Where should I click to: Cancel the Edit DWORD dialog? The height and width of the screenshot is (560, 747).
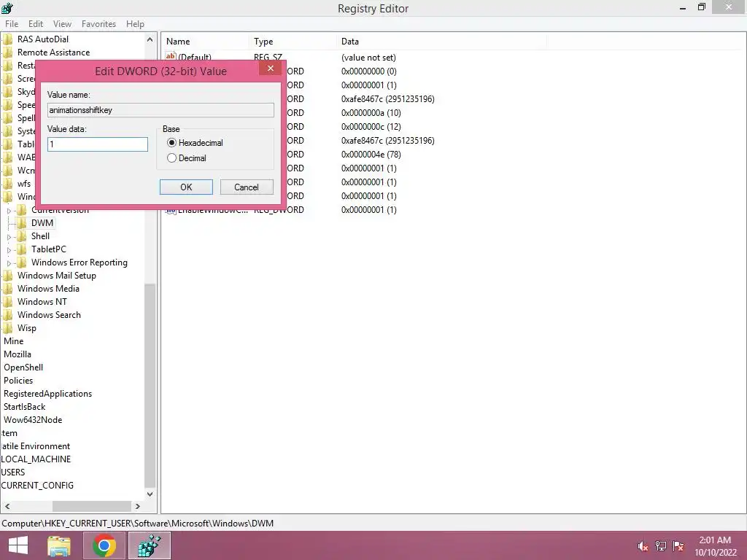[247, 187]
